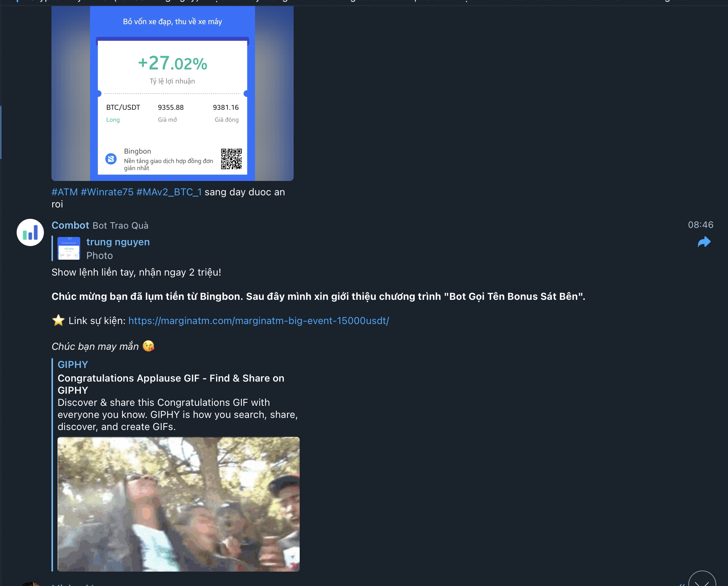Open the #MAv2_BTC_1 hashtag
The image size is (728, 586).
(169, 192)
